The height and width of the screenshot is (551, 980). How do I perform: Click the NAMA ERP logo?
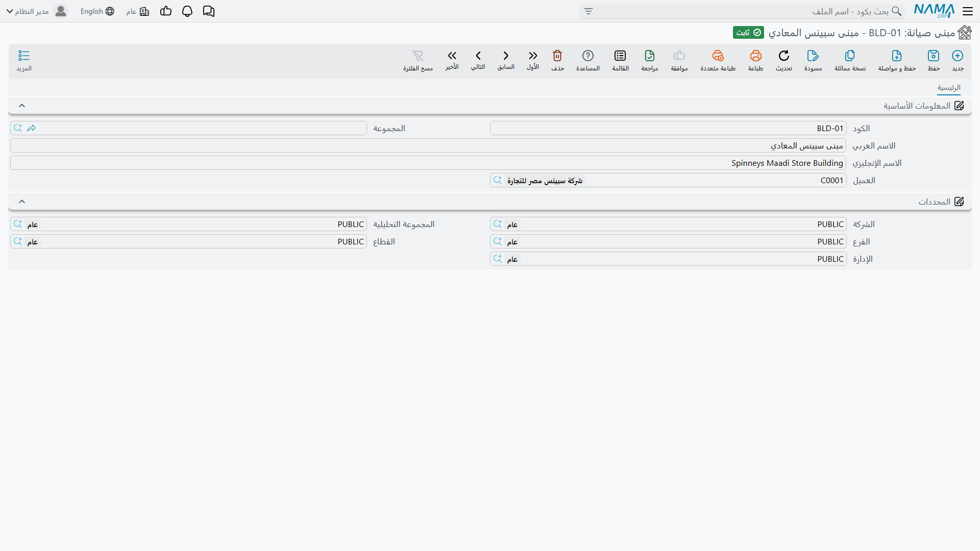coord(934,11)
